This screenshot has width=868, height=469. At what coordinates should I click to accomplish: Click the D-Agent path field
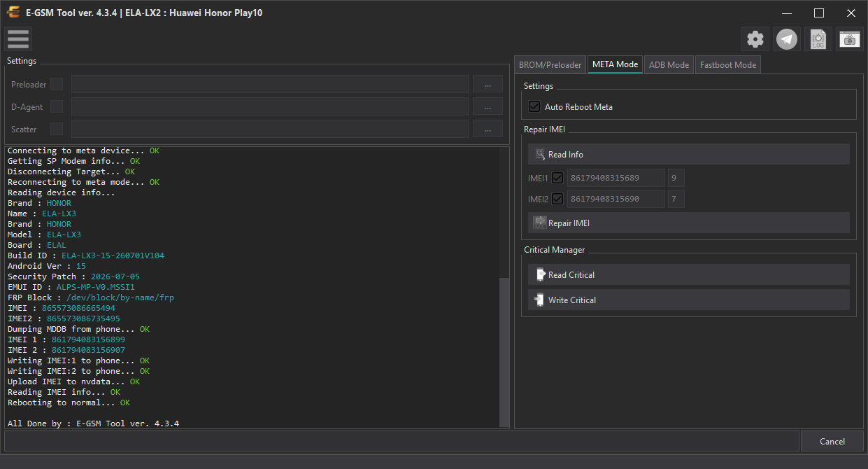[x=270, y=106]
